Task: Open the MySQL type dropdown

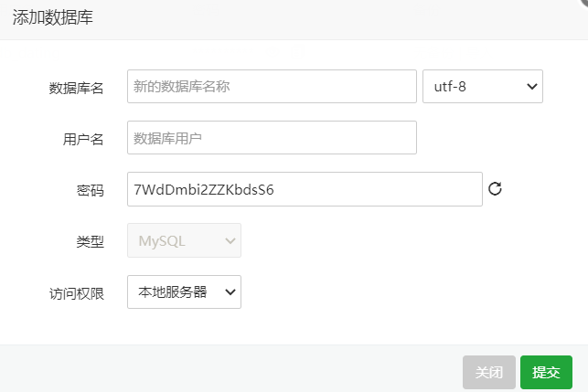Action: click(x=184, y=241)
